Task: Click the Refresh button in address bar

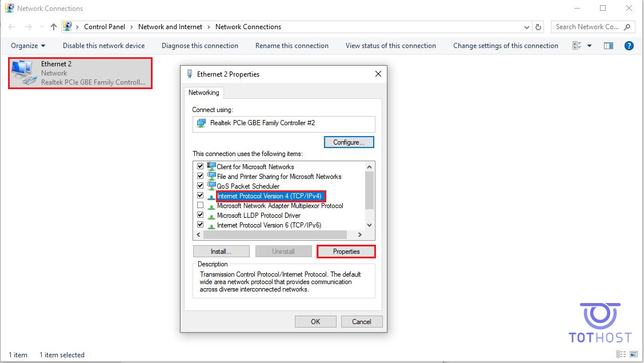Action: tap(538, 27)
